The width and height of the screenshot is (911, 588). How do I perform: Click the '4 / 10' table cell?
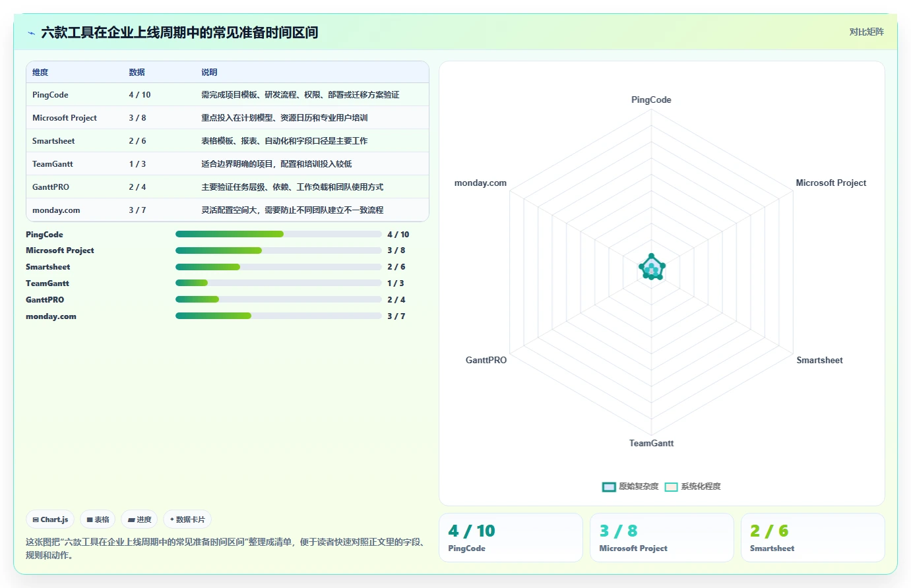pyautogui.click(x=140, y=95)
